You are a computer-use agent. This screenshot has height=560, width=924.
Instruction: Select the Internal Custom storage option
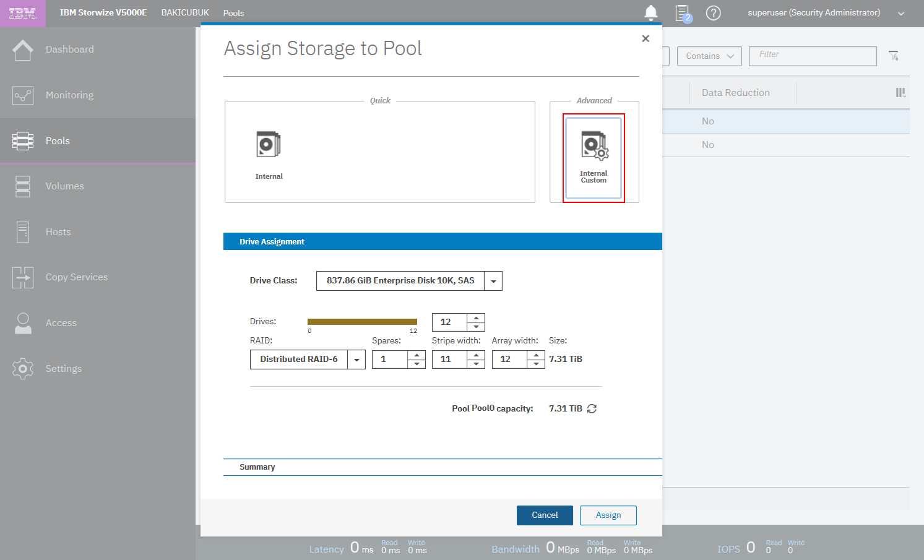594,158
